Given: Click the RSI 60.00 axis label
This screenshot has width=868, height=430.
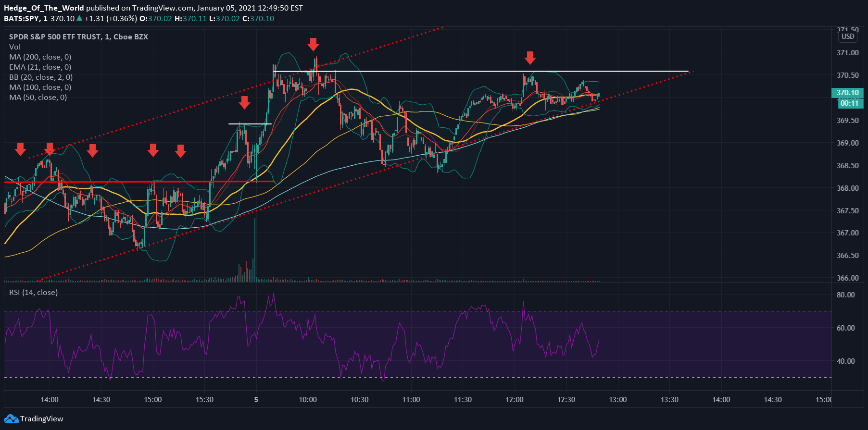Looking at the screenshot, I should point(846,328).
